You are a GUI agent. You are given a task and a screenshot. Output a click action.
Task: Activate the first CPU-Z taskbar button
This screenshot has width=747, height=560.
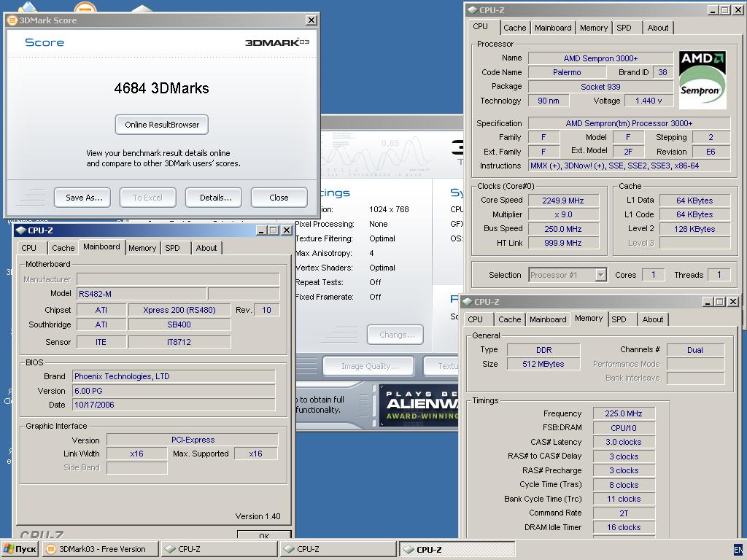pyautogui.click(x=219, y=549)
